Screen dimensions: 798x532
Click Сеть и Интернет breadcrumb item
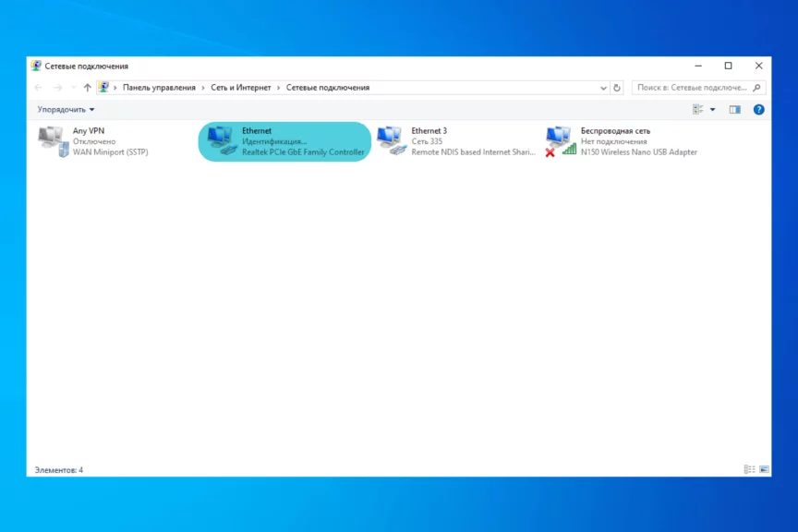[240, 88]
